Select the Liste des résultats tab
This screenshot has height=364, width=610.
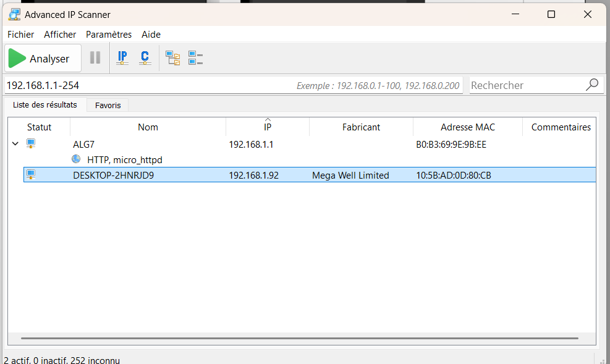[45, 105]
